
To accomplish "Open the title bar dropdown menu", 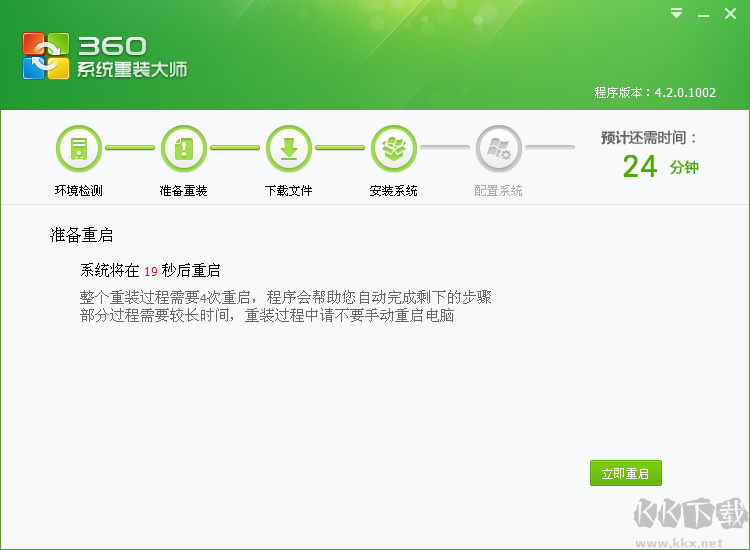I will (676, 14).
